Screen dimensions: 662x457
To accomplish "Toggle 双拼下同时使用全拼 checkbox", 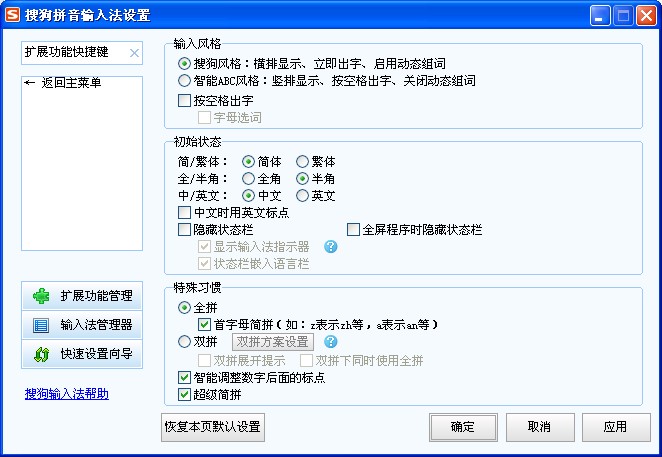I will click(306, 361).
